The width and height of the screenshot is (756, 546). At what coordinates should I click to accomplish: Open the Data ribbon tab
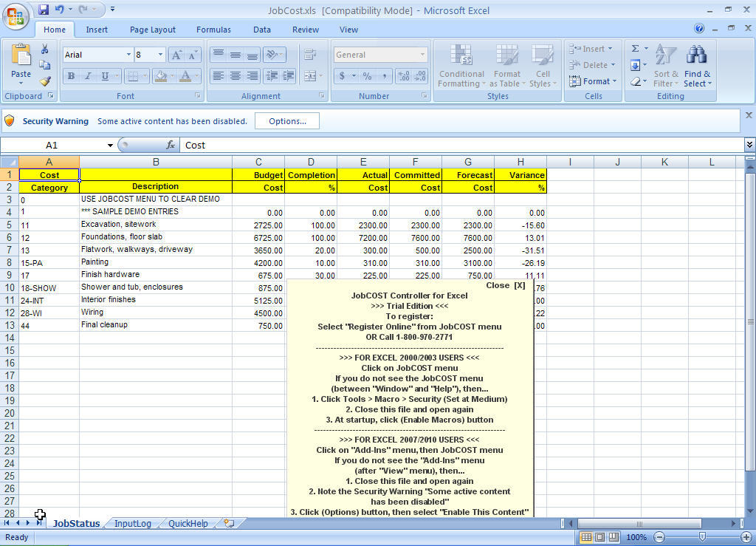[x=262, y=30]
